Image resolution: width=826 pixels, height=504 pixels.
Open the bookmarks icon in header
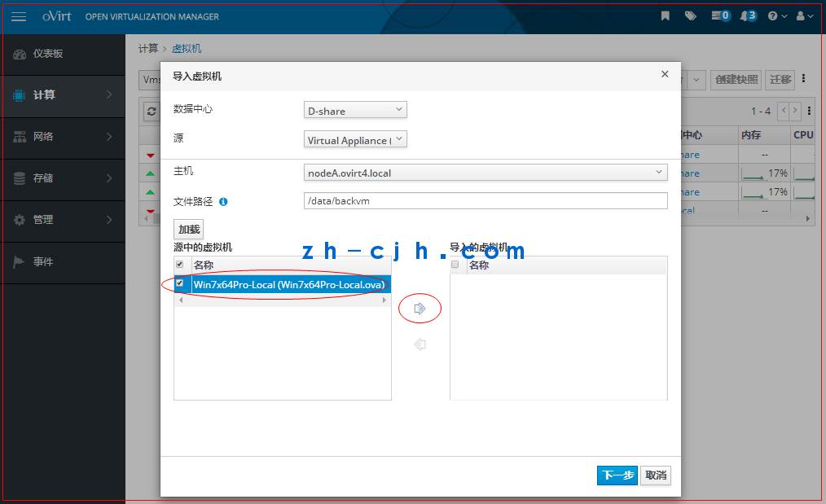[x=666, y=15]
